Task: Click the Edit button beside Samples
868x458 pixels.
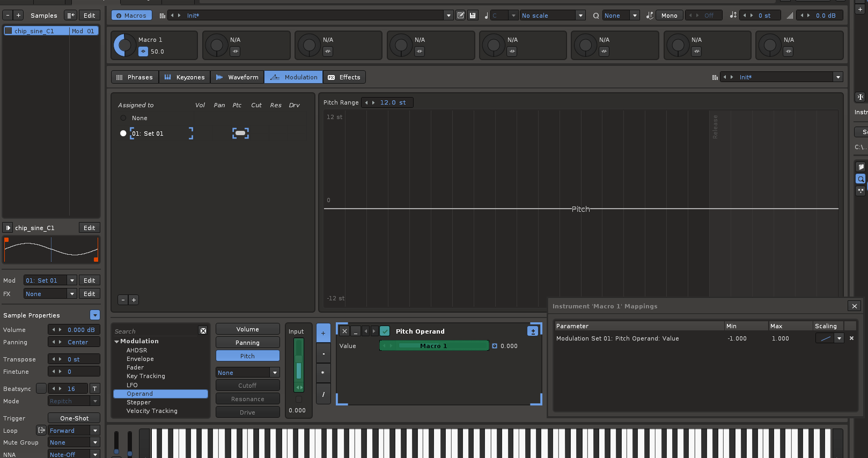Action: tap(89, 16)
